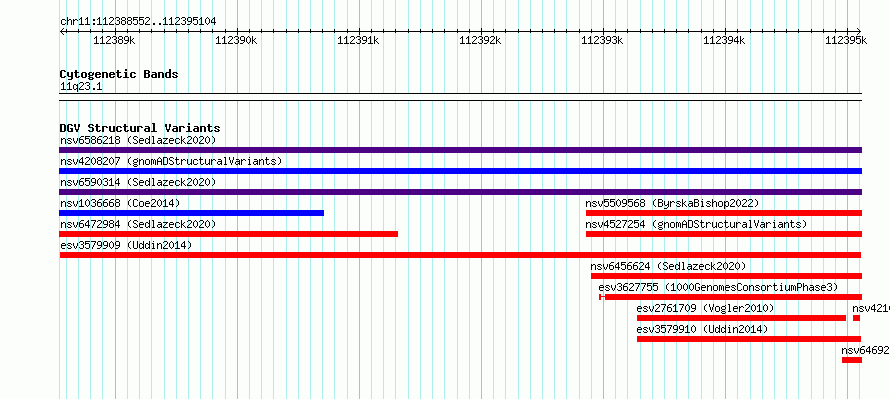Click esv3627755 (1000GenomesConsortiumPhase3) label

coord(718,287)
